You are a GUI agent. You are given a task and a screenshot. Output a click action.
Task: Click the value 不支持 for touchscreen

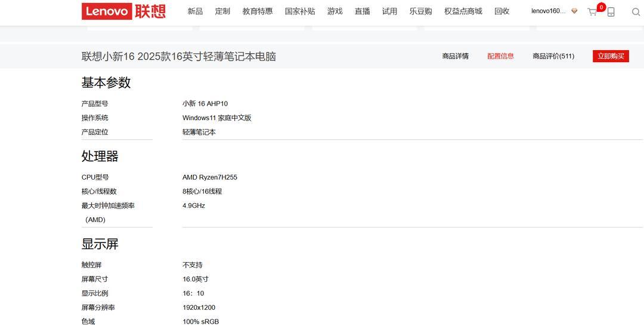click(x=192, y=265)
